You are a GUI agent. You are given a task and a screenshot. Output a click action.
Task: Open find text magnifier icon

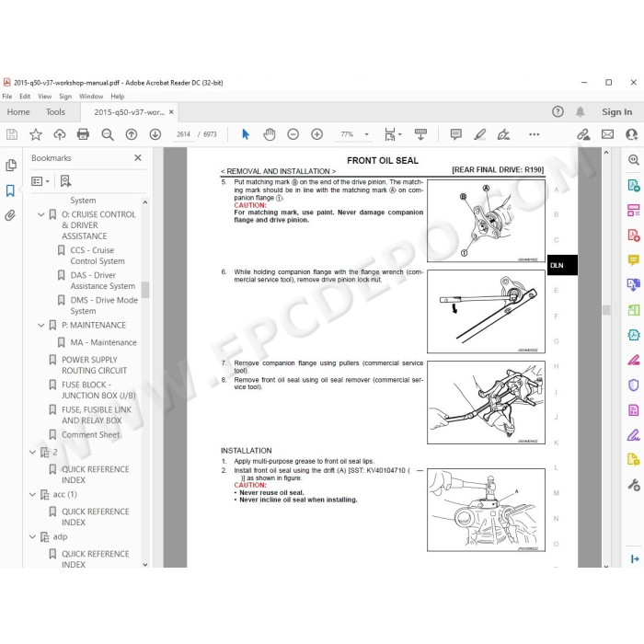(x=108, y=134)
